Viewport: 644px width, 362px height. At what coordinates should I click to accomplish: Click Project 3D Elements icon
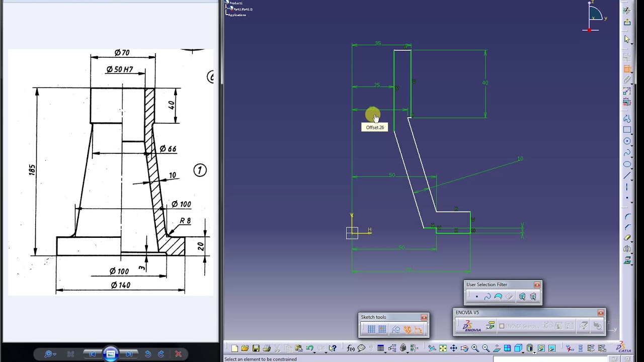tap(627, 260)
